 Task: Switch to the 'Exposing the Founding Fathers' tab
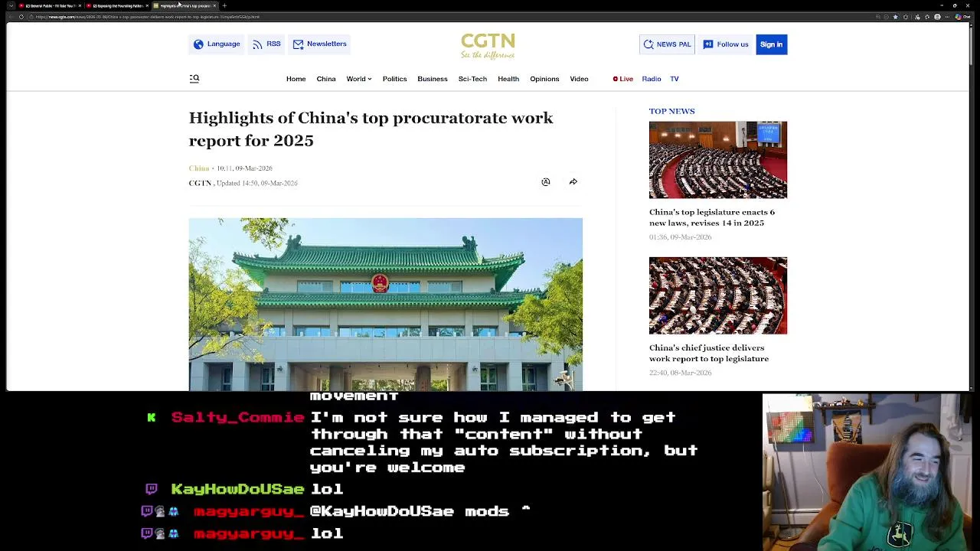117,5
